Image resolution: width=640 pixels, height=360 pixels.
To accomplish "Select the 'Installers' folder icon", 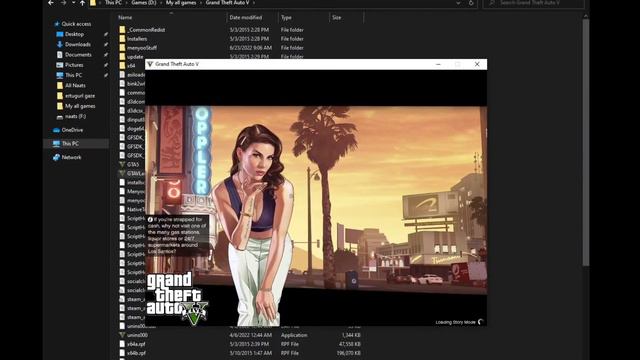I will coord(122,39).
